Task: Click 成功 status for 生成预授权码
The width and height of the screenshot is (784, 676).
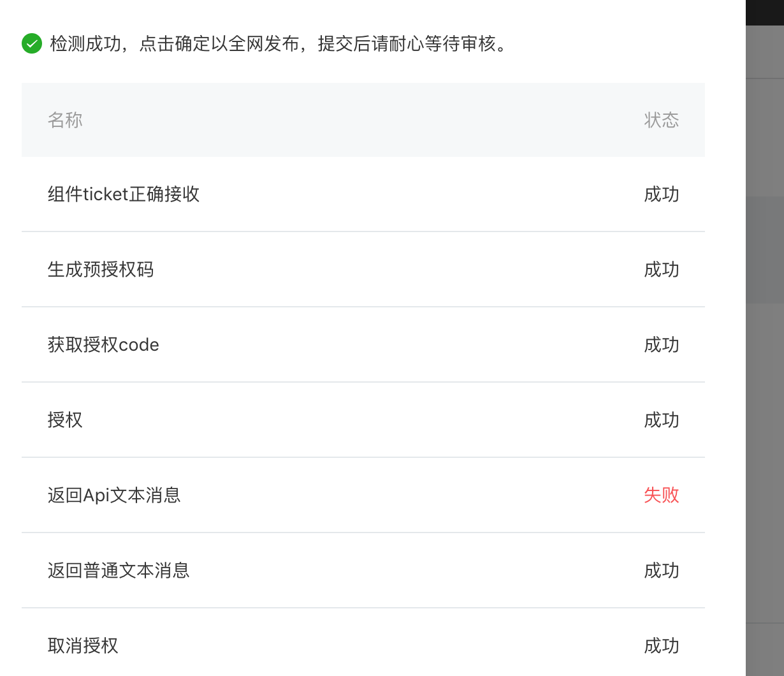Action: click(x=661, y=270)
